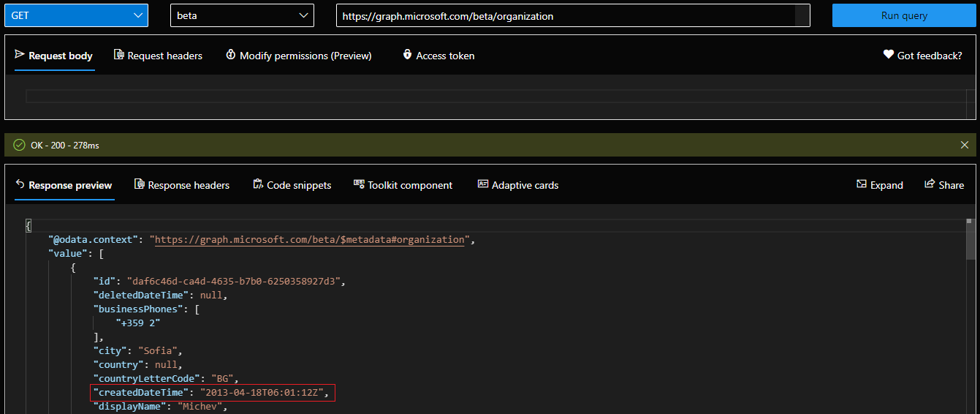The image size is (980, 414).
Task: Click the query URL input field
Action: click(564, 15)
